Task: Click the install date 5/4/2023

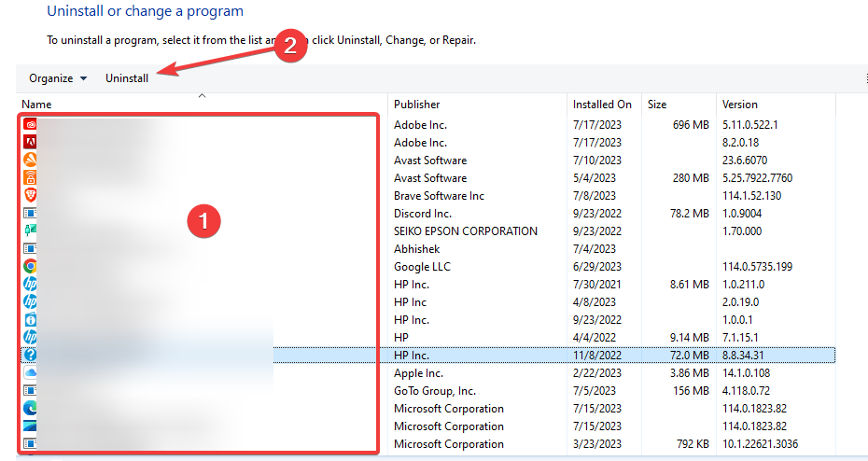Action: pyautogui.click(x=594, y=177)
